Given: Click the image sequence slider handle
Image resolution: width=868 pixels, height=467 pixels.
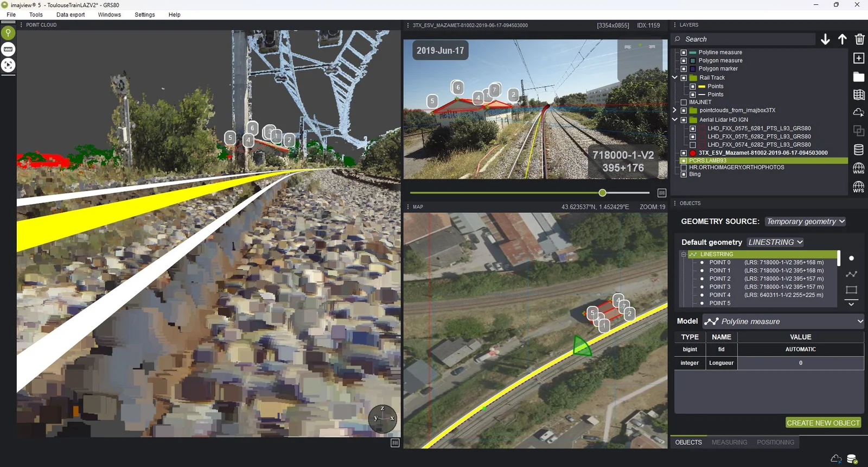Looking at the screenshot, I should pos(602,193).
